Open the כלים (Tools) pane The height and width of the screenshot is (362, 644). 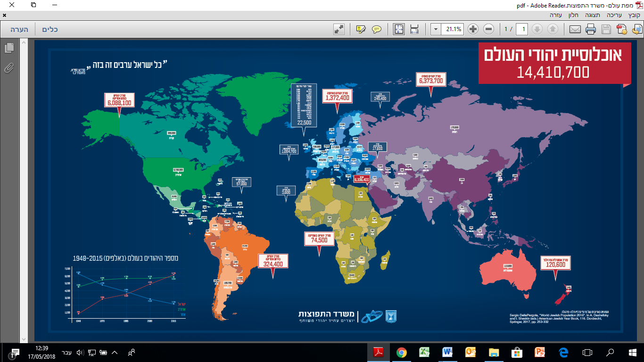[x=50, y=29]
